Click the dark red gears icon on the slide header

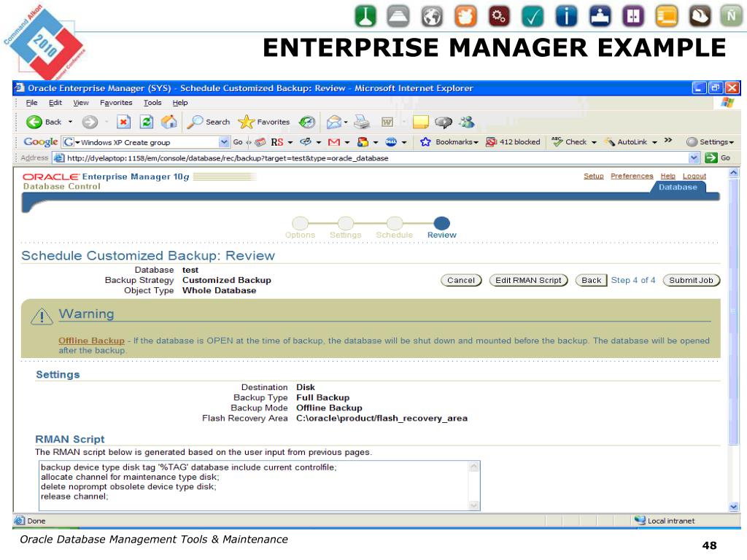coord(499,16)
